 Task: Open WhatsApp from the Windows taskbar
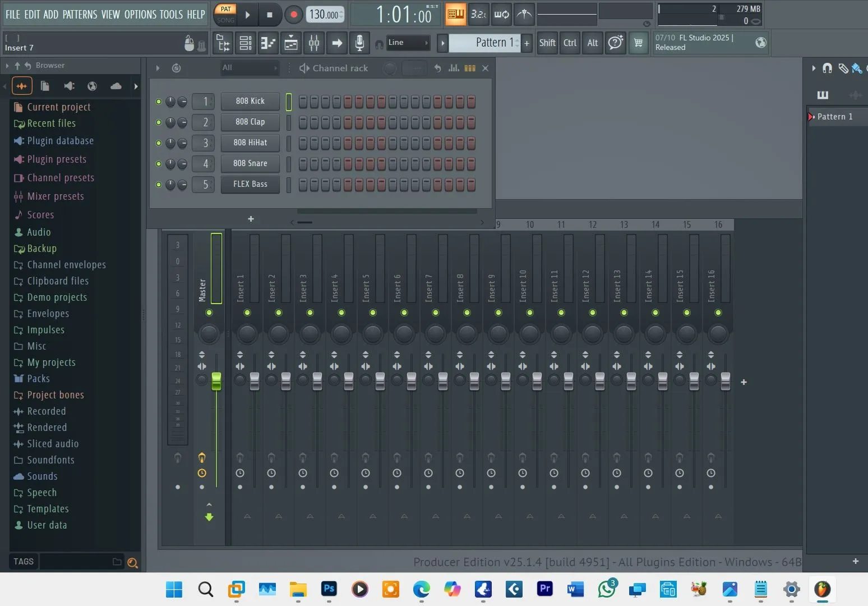tap(607, 589)
